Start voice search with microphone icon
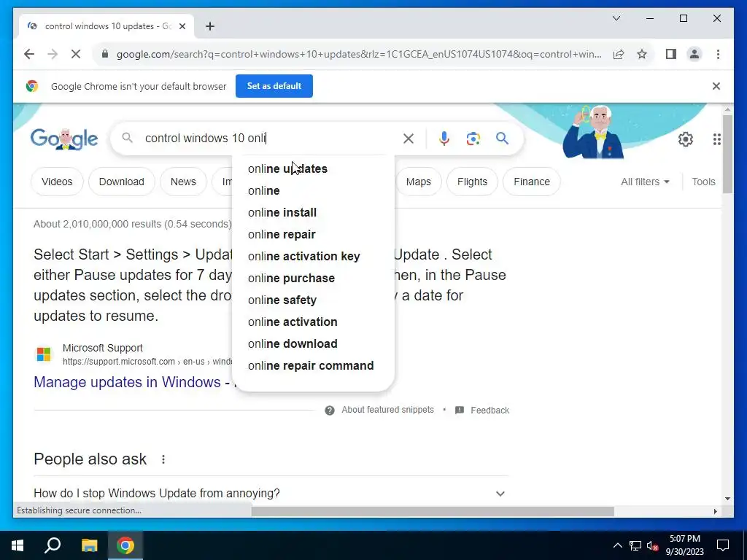The width and height of the screenshot is (747, 560). 444,139
